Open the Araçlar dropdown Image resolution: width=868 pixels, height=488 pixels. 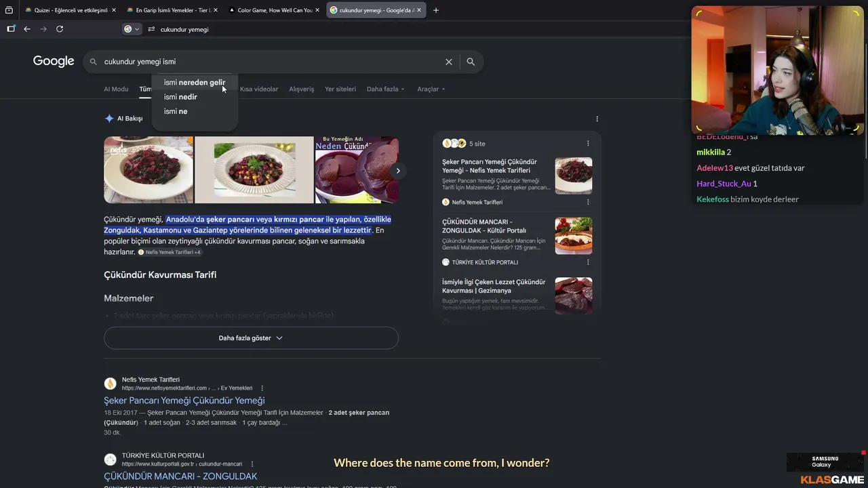431,89
